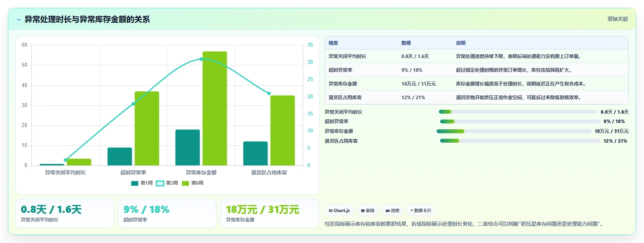Open the 18万元 / 31万元 KPI card

tap(270, 213)
